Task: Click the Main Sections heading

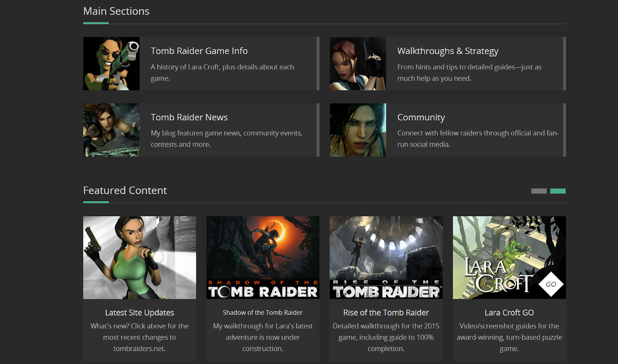Action: point(116,11)
